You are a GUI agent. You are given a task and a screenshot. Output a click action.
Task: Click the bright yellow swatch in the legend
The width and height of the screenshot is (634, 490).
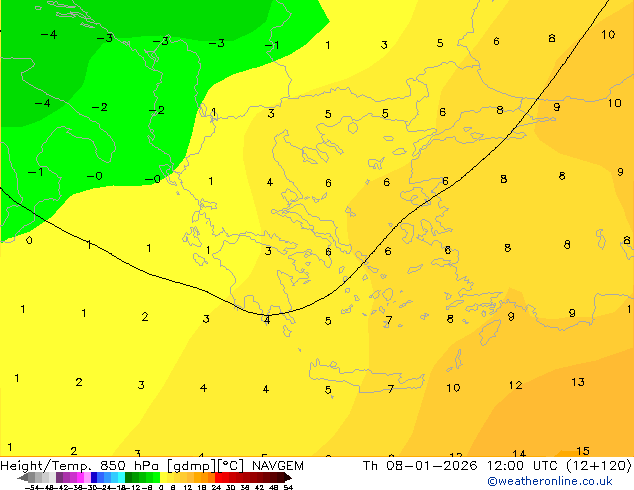point(163,477)
